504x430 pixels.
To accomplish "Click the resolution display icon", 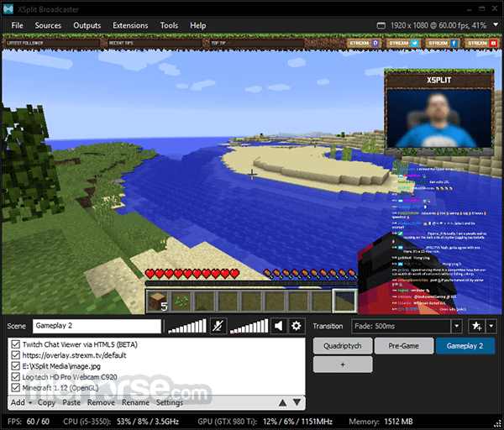I will pyautogui.click(x=381, y=26).
